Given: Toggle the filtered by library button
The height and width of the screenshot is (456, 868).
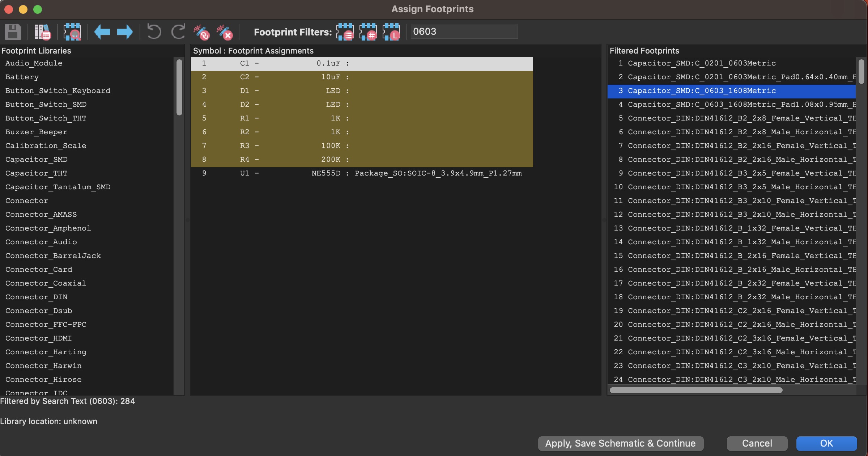Looking at the screenshot, I should pos(392,31).
